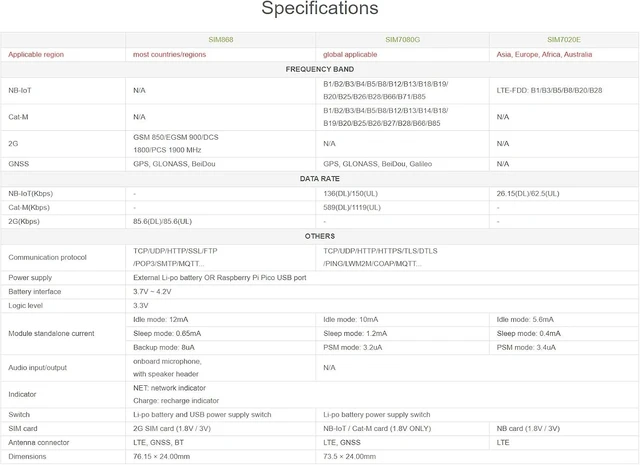Click the Switch row label
640x465 pixels.
(x=19, y=414)
